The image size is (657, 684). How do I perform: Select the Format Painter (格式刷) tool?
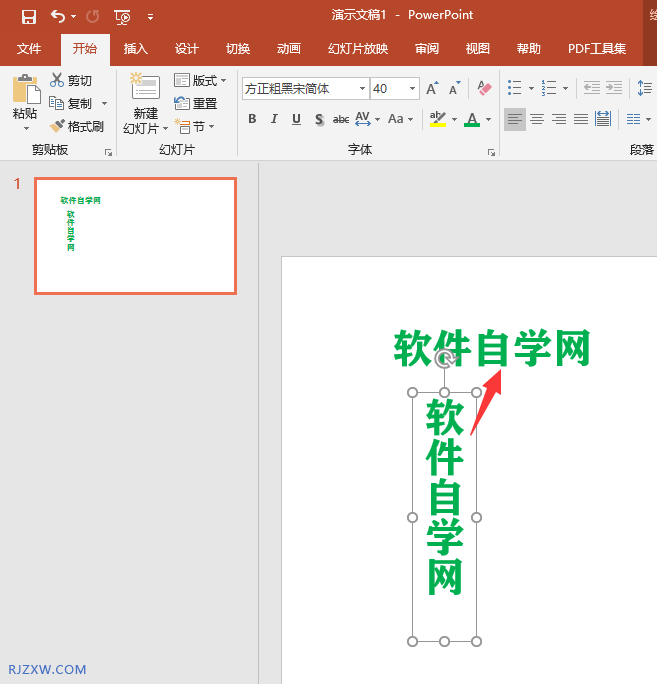[x=77, y=127]
